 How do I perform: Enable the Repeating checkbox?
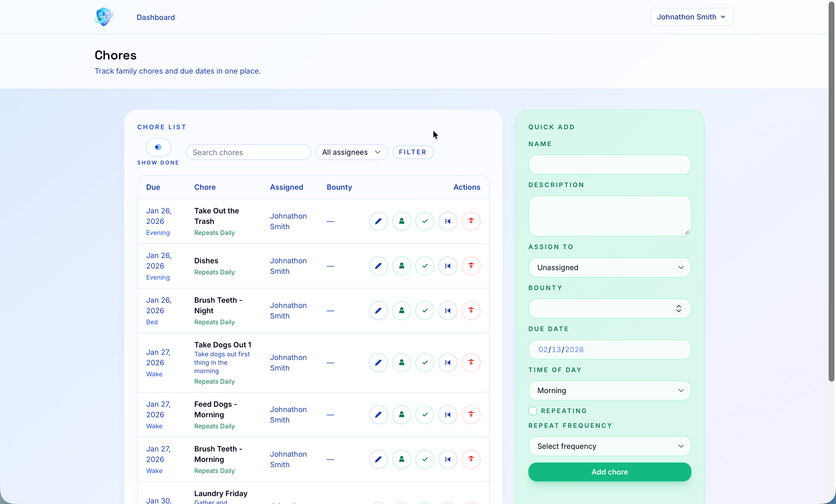532,411
